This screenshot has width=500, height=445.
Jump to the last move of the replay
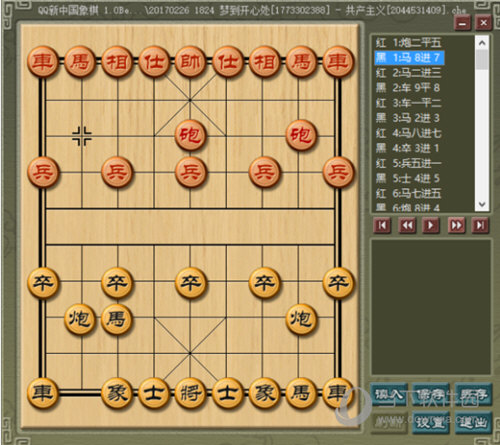(x=480, y=226)
